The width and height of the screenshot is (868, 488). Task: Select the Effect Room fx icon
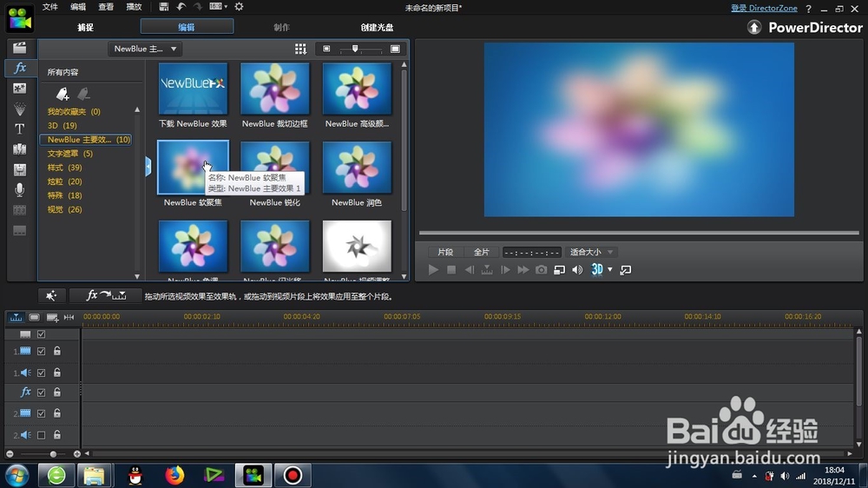tap(19, 68)
